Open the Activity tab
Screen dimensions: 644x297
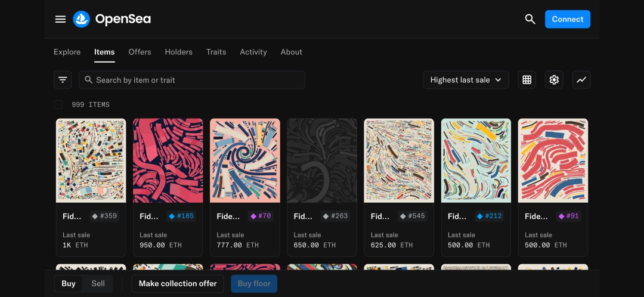tap(253, 52)
